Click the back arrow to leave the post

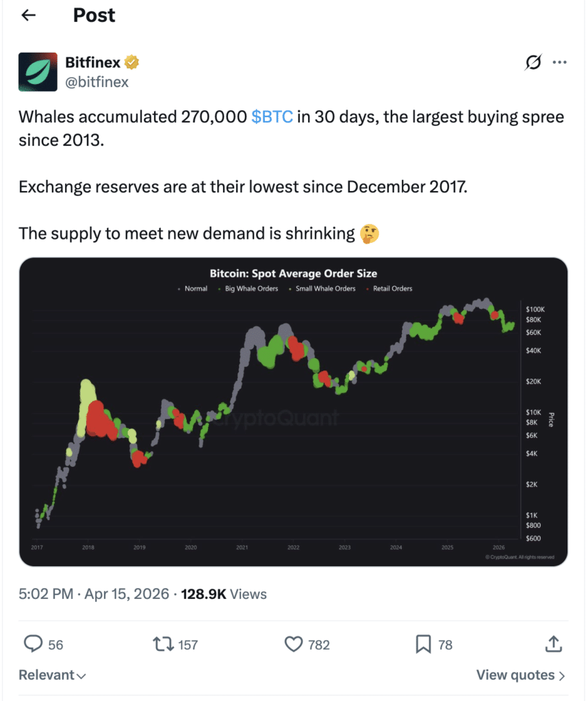pyautogui.click(x=27, y=15)
